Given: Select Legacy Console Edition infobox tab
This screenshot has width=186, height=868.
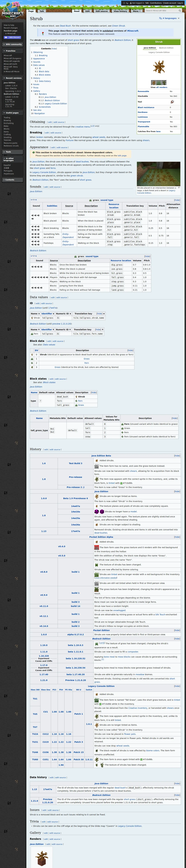Looking at the screenshot, I should click(x=159, y=52).
